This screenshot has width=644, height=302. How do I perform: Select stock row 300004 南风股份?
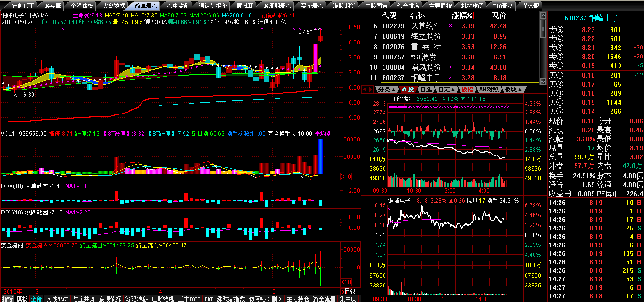[450, 67]
